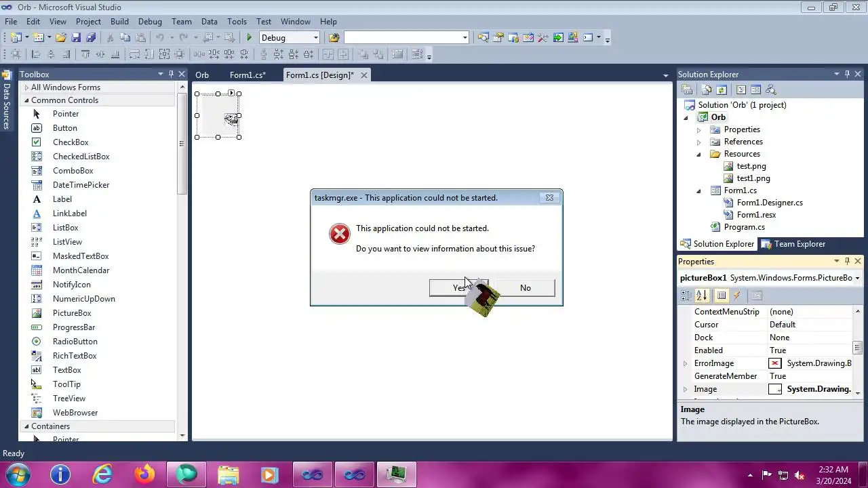
Task: Click the Properties list icon in the Properties panel
Action: (722, 296)
